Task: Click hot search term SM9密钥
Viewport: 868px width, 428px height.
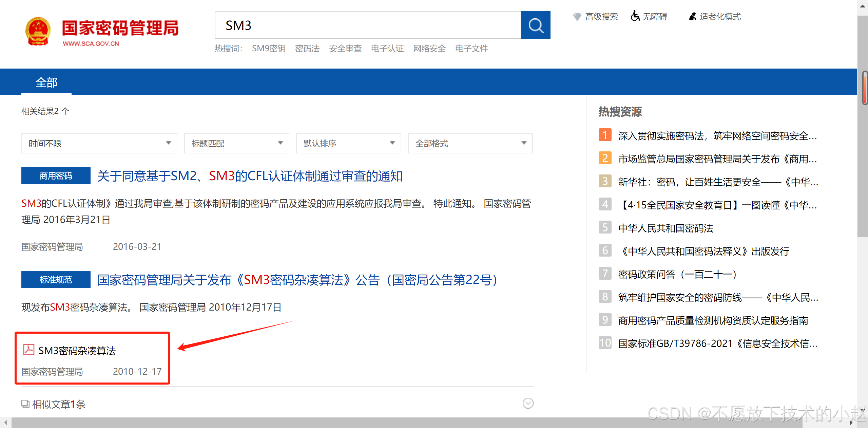Action: pos(268,49)
